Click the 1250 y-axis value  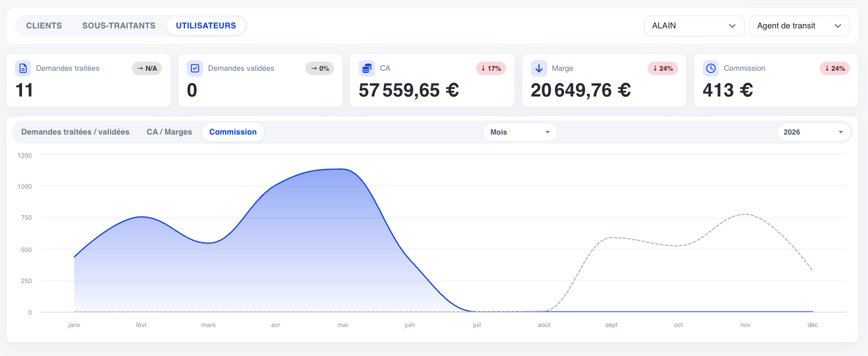(x=25, y=155)
